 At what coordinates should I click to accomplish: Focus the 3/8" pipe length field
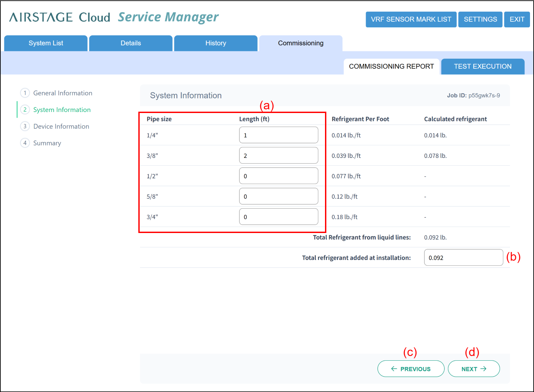(279, 155)
